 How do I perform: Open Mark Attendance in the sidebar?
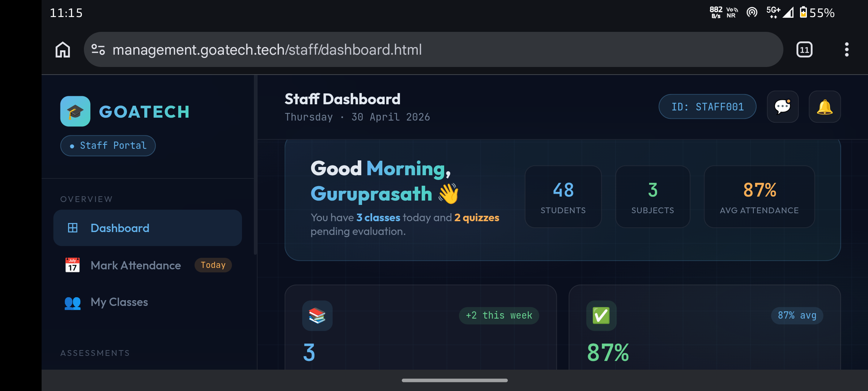coord(148,265)
